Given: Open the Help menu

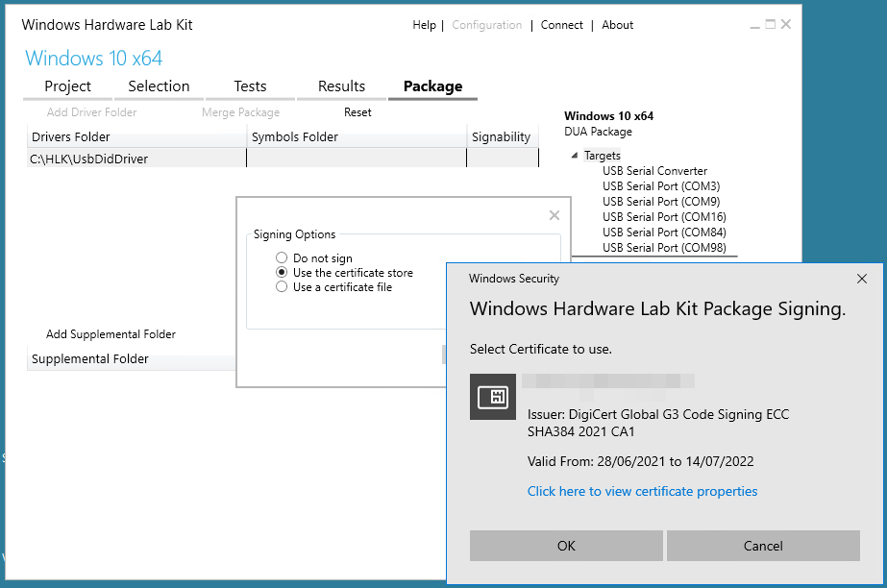Looking at the screenshot, I should (x=424, y=24).
